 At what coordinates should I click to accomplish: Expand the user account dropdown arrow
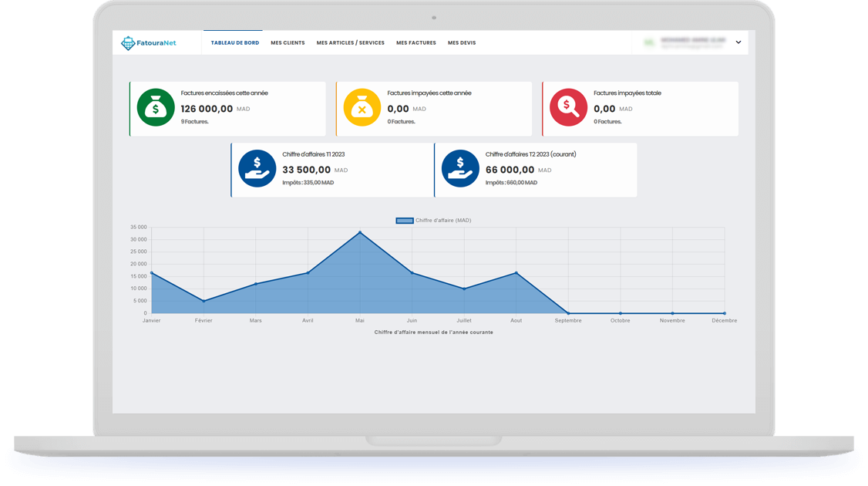(738, 43)
